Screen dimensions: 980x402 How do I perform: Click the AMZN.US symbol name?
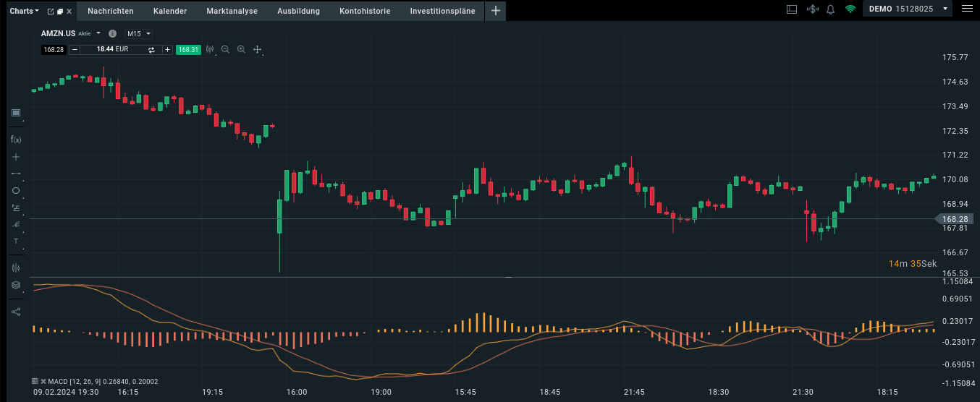coord(58,33)
